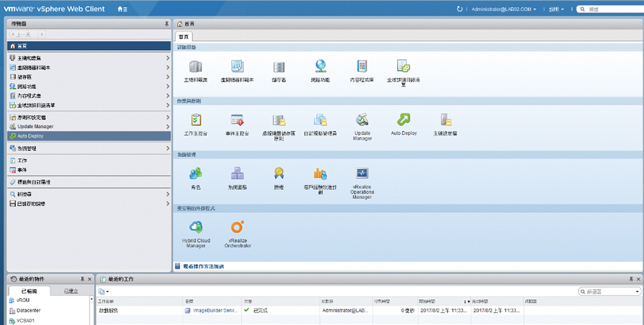Open the Hybrid Cloud Manager icon
Viewport: 644px width, 325px height.
(196, 227)
